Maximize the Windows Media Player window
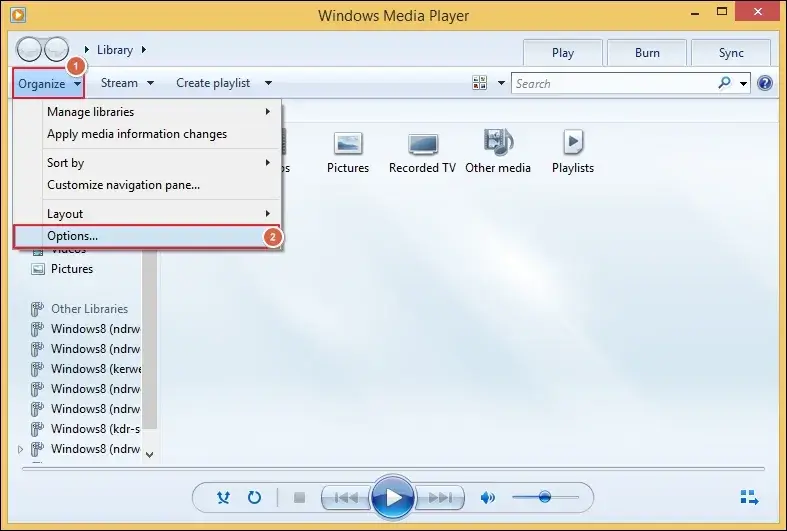This screenshot has width=787, height=531. 722,12
